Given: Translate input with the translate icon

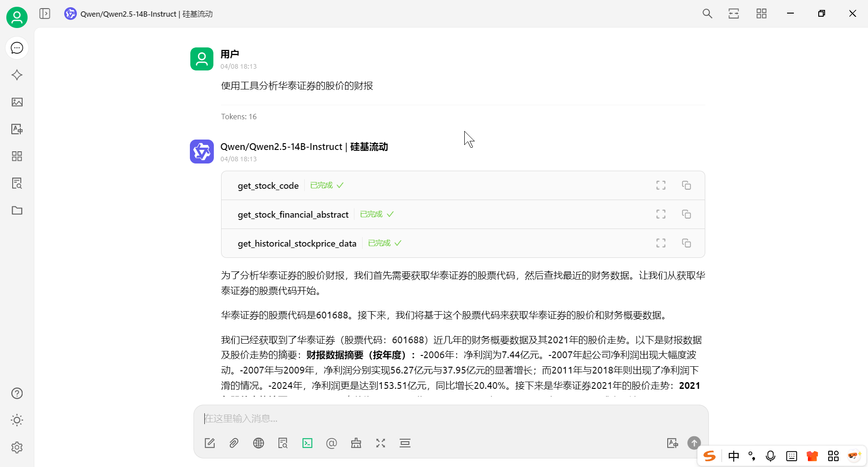Looking at the screenshot, I should [x=673, y=443].
